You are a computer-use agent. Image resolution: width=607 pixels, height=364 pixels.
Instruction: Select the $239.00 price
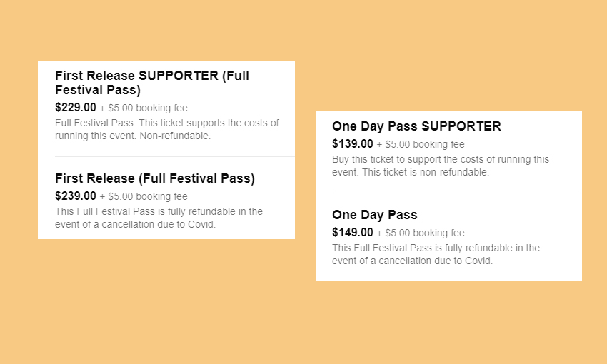75,196
